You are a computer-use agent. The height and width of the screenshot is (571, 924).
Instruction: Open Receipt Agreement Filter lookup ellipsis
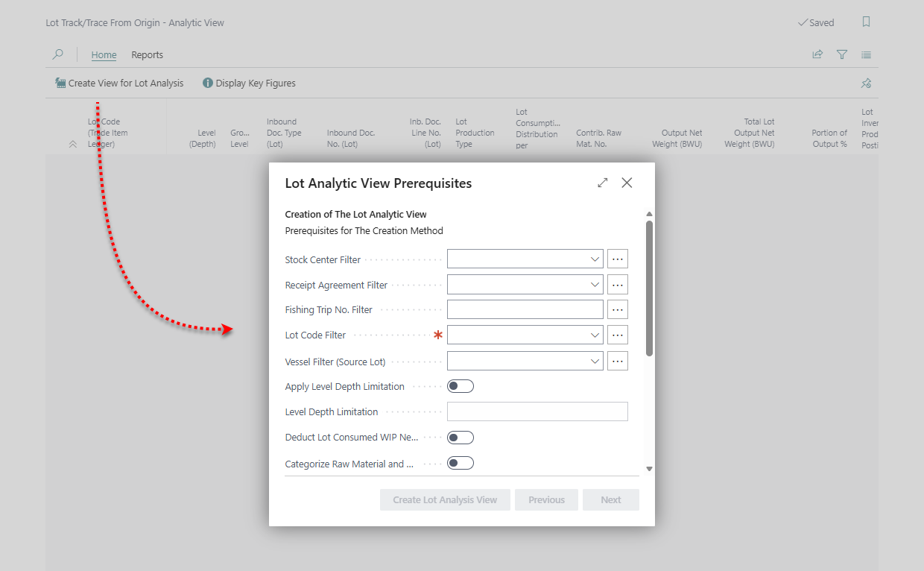(x=618, y=284)
